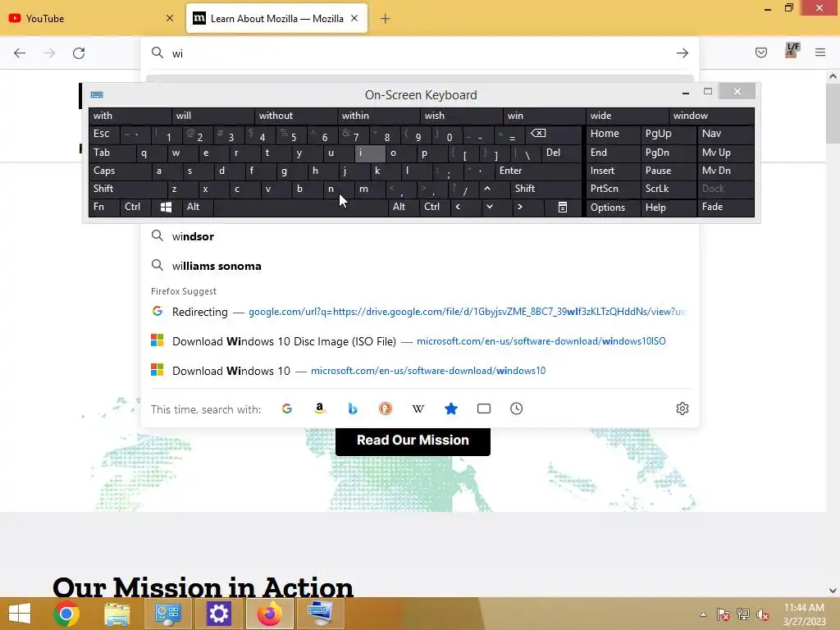Screen dimensions: 840x630
Task: Toggle the Fn key
Action: pos(104,207)
